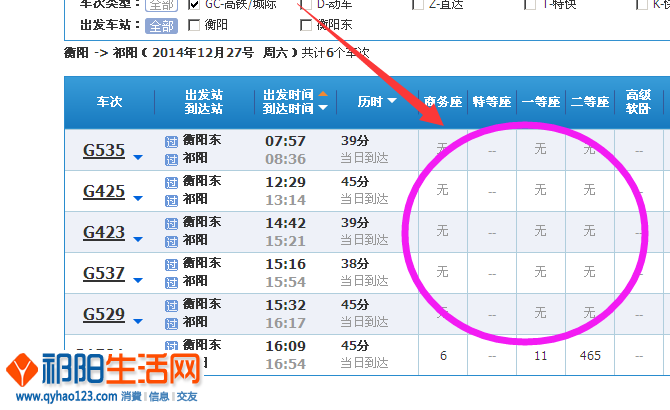Click the 6 商务座 tickets cell
This screenshot has height=410, width=670.
(x=443, y=355)
